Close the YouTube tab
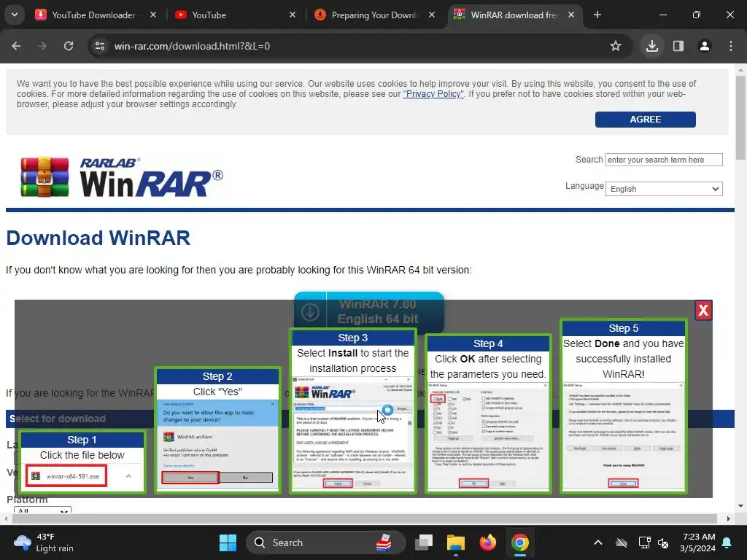The width and height of the screenshot is (747, 560). tap(293, 15)
